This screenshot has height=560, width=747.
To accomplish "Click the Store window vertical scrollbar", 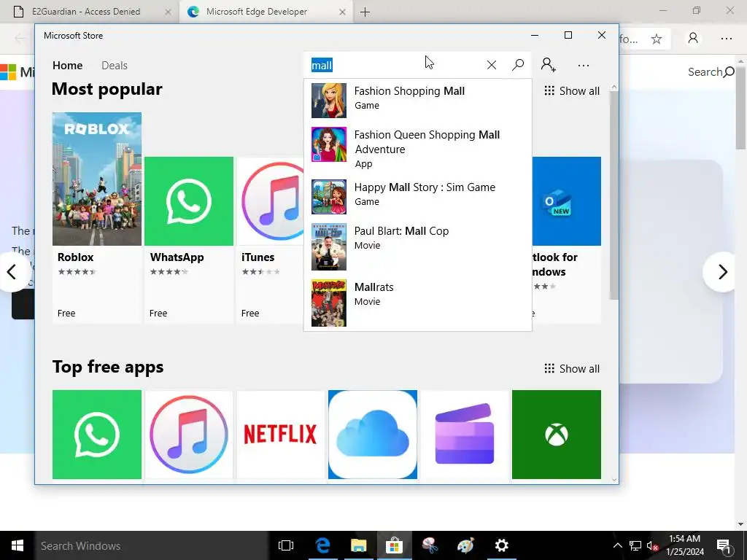I will click(614, 195).
